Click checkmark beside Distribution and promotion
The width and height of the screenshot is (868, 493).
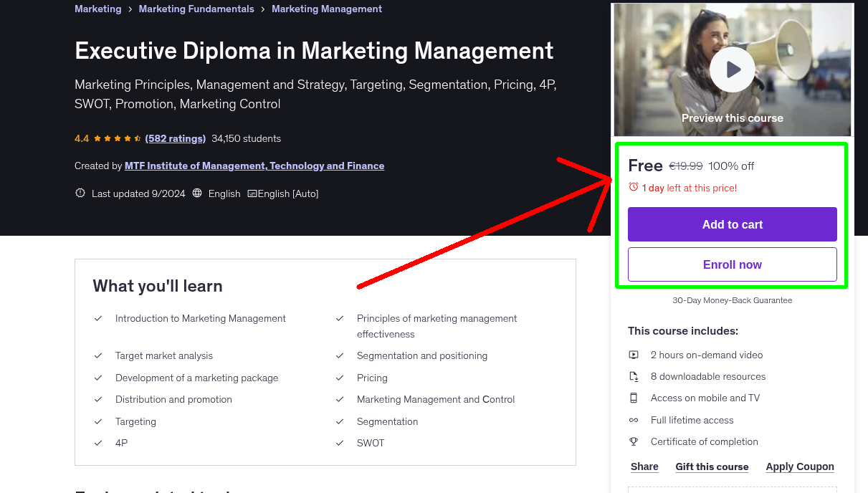pos(98,399)
